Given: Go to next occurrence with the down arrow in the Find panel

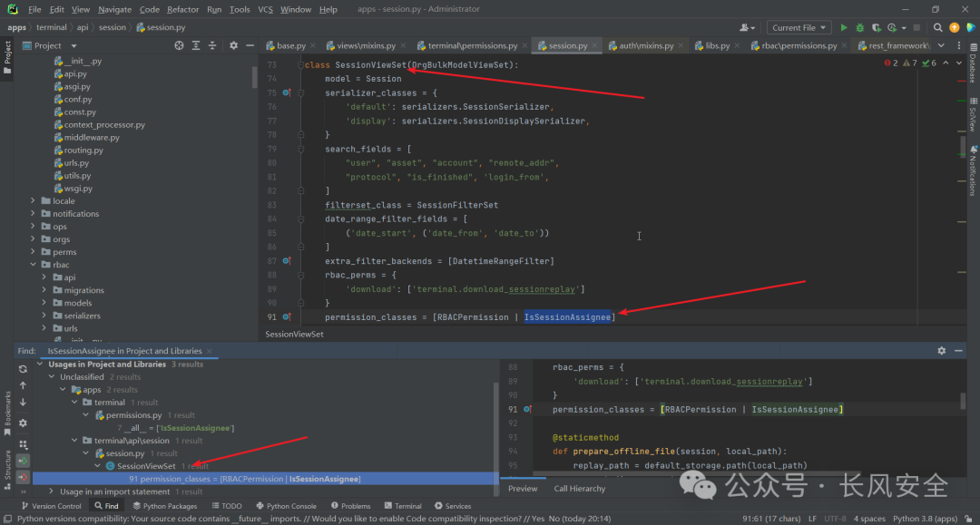Looking at the screenshot, I should tap(23, 402).
